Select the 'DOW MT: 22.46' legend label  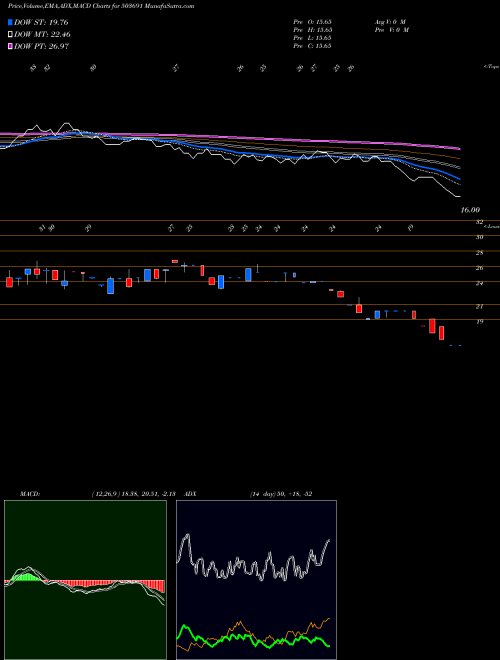tap(42, 35)
